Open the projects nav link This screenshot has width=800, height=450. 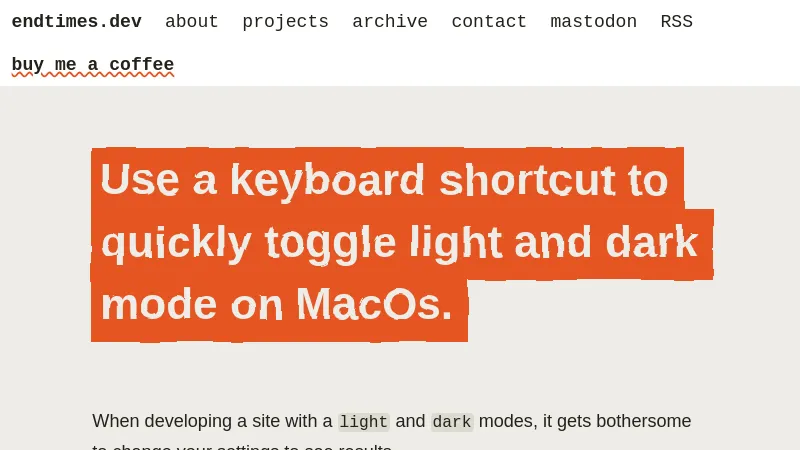pyautogui.click(x=285, y=22)
